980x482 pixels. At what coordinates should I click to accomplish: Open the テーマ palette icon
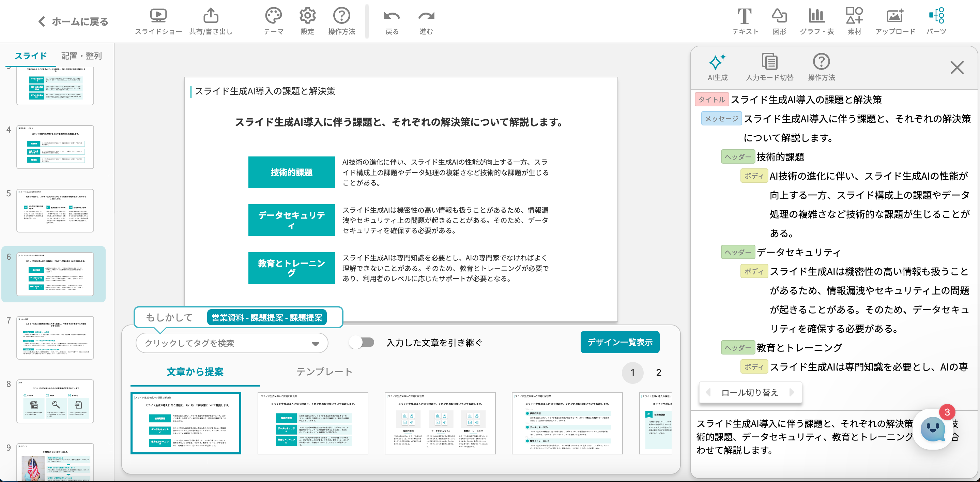[273, 16]
